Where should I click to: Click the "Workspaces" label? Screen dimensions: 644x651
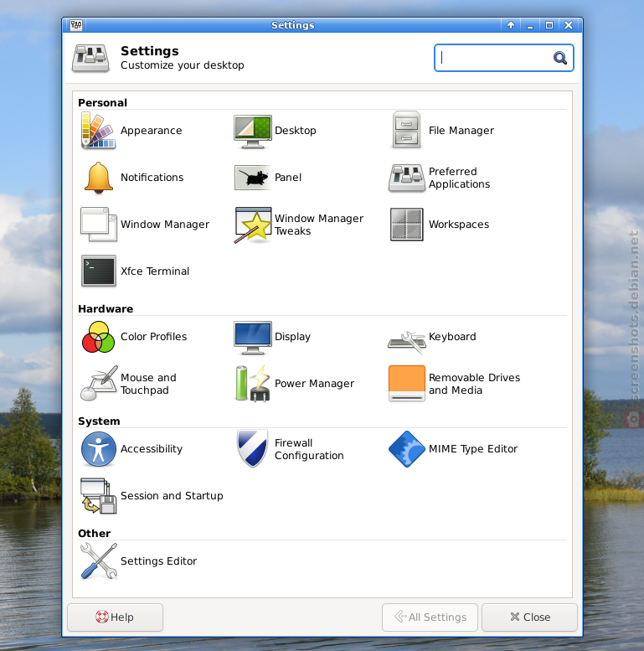coord(459,225)
